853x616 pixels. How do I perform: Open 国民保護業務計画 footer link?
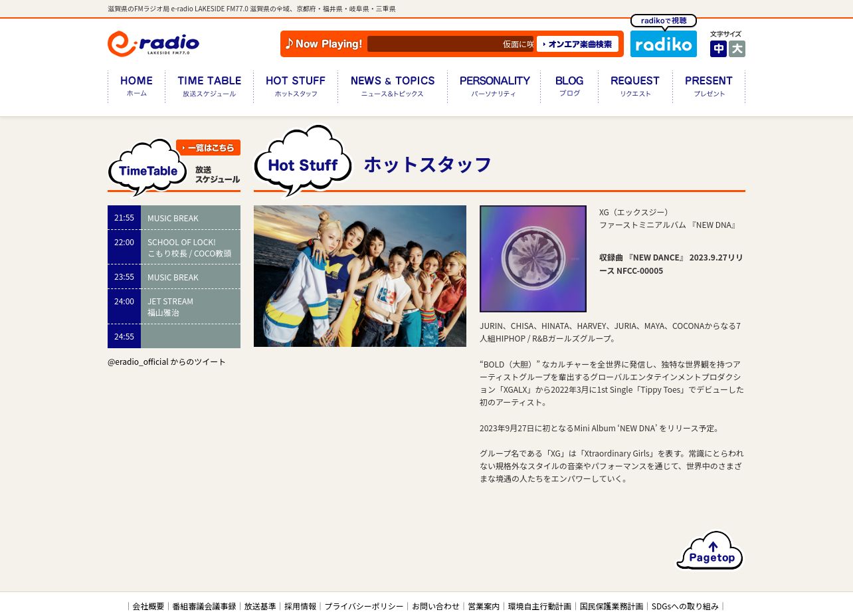[x=611, y=606]
